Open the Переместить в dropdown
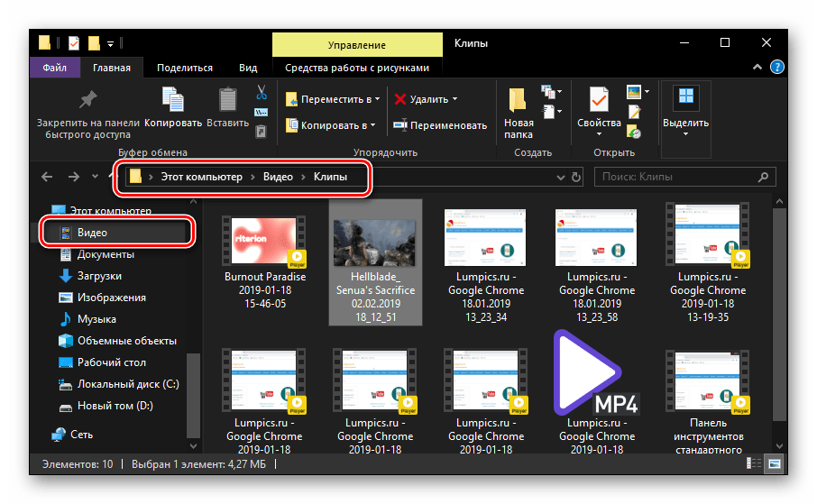 (x=332, y=99)
